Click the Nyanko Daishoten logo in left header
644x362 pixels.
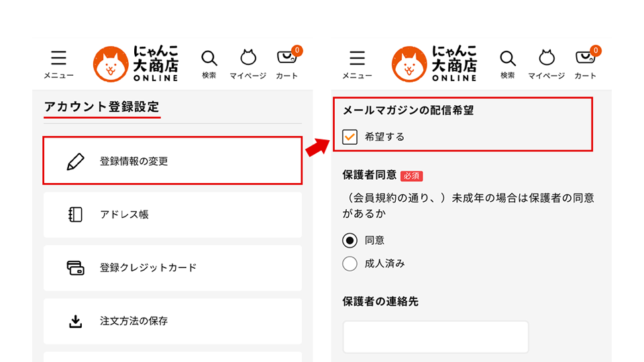tap(136, 64)
